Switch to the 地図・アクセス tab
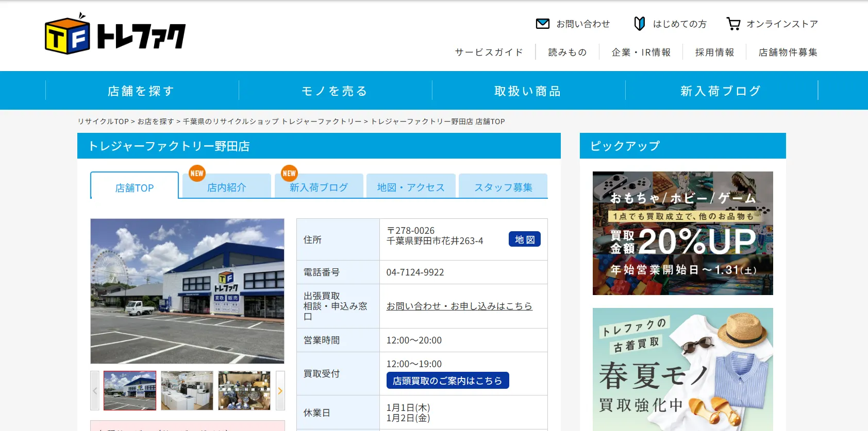The image size is (868, 431). [x=411, y=187]
